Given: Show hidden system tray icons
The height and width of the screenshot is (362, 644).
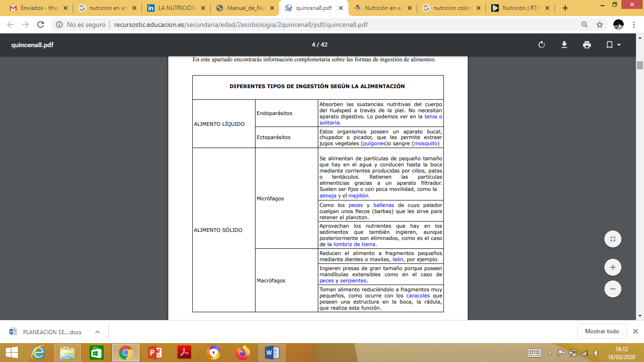Looking at the screenshot, I should [x=550, y=353].
